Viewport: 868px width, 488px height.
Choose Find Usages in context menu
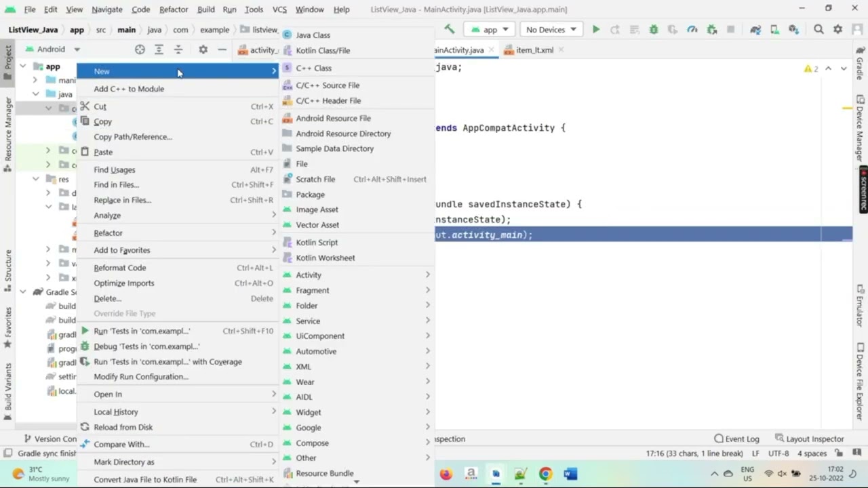(178, 170)
